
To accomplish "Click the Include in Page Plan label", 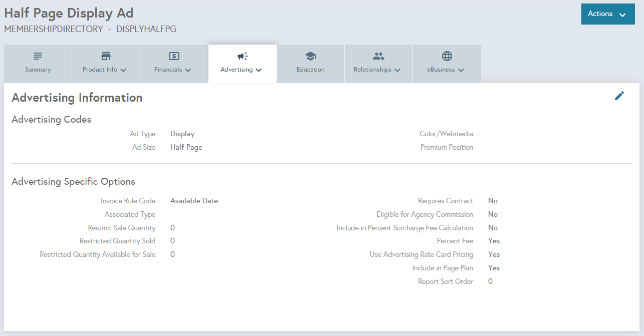I will [x=443, y=268].
